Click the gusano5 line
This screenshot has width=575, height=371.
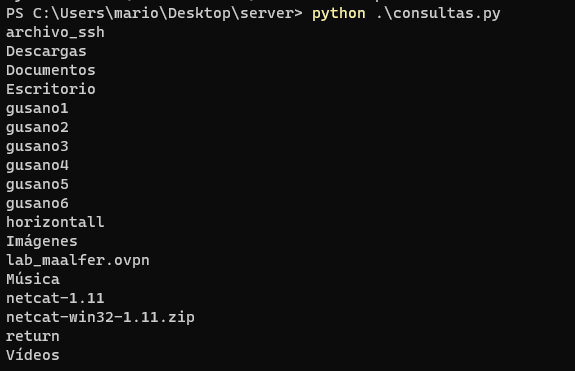click(x=37, y=185)
